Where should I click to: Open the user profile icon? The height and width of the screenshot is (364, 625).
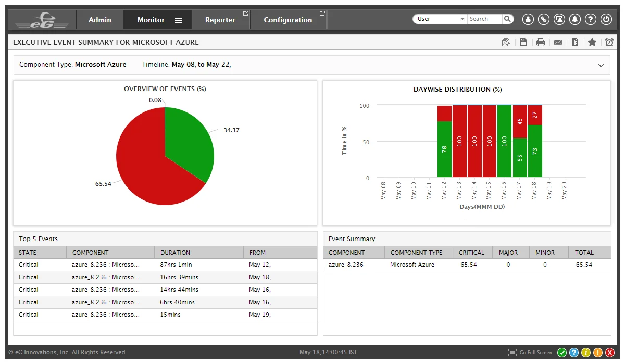click(x=528, y=19)
